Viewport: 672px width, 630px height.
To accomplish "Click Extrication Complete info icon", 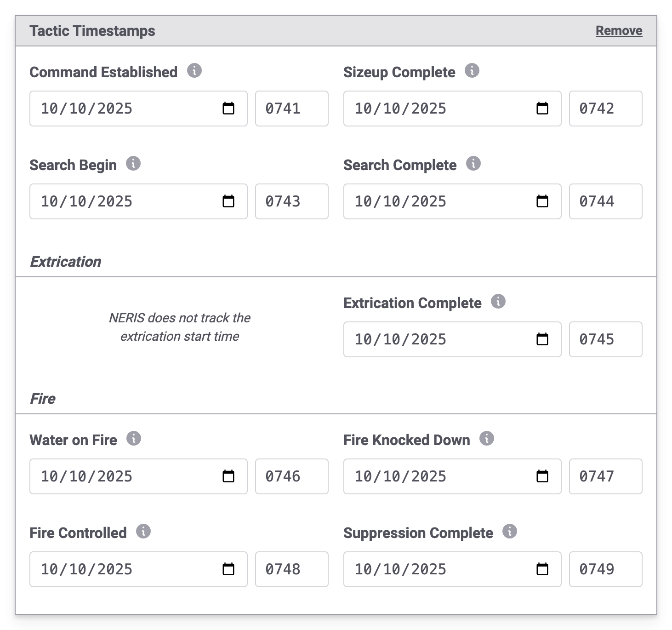I will click(x=498, y=302).
